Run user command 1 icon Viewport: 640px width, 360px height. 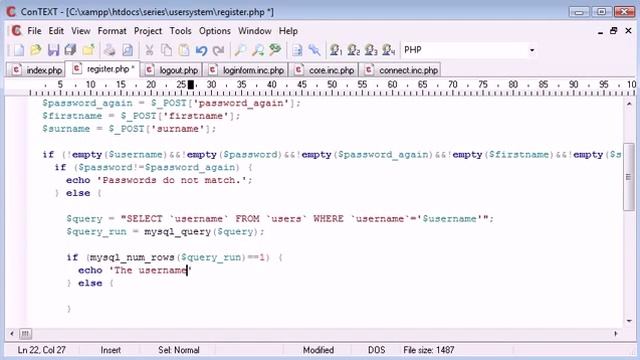pyautogui.click(x=336, y=50)
